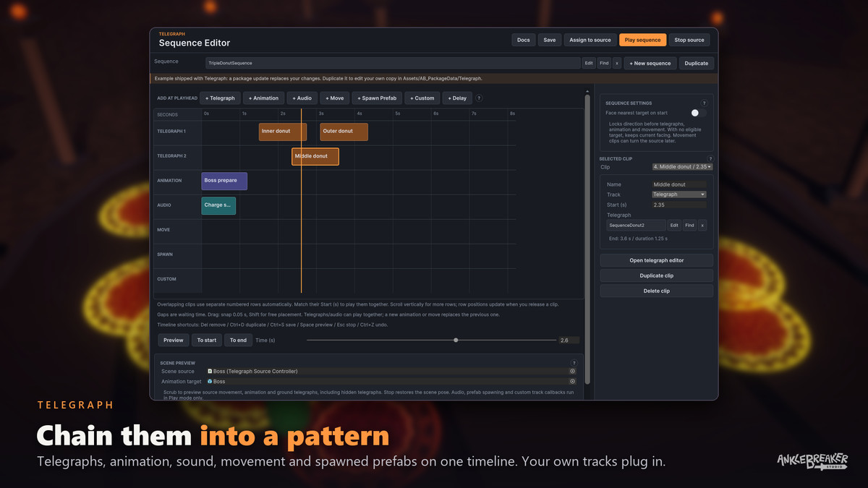Select the Boss prepare animation clip
The width and height of the screenshot is (868, 488).
(x=224, y=181)
